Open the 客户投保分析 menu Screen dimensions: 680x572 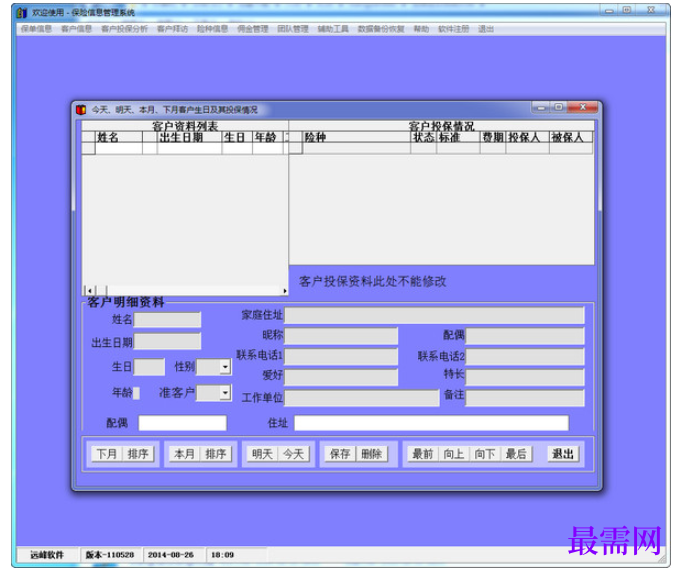(x=124, y=29)
